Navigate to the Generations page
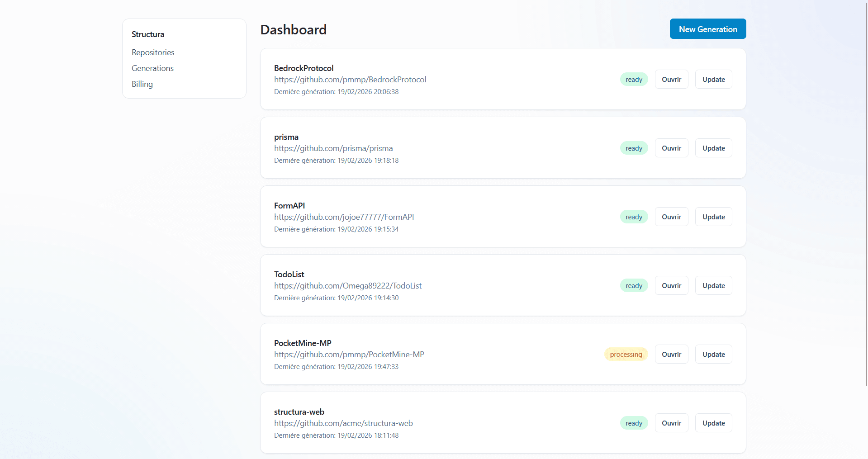The width and height of the screenshot is (868, 459). click(152, 68)
